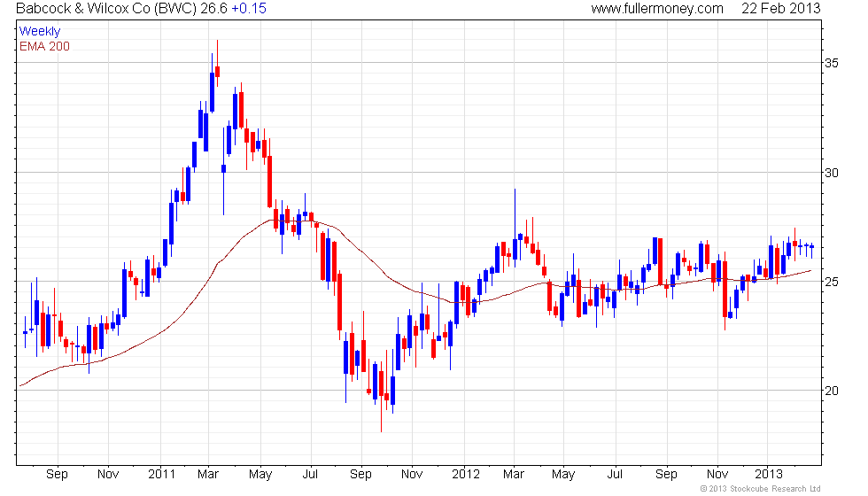Click the price change value '+0.15'
The width and height of the screenshot is (868, 496).
pos(249,8)
